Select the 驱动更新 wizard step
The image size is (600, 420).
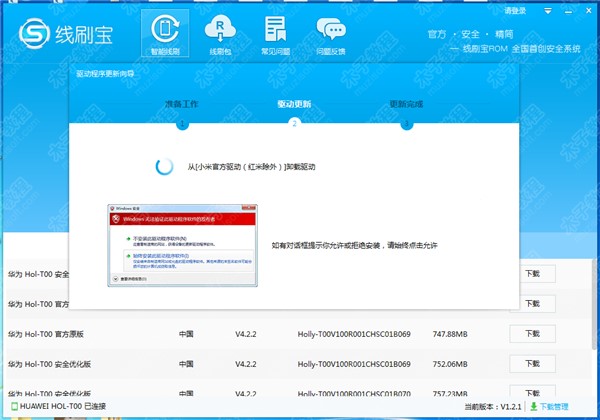(294, 103)
